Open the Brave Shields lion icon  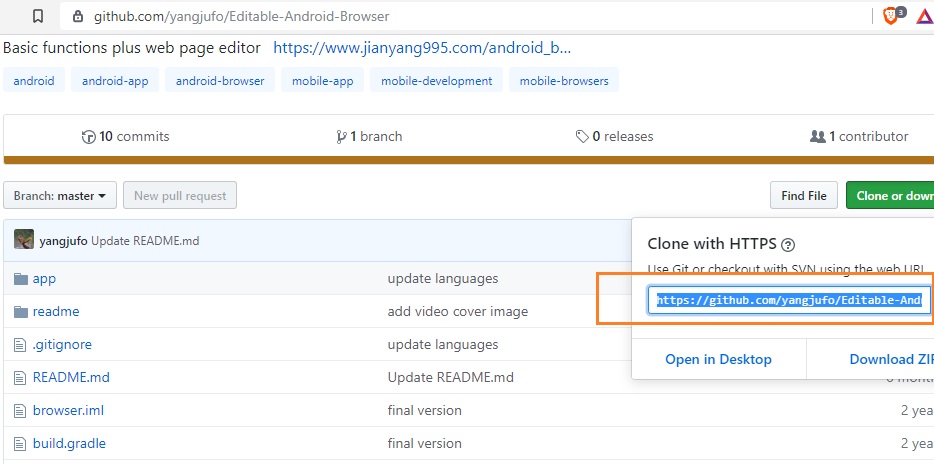891,16
